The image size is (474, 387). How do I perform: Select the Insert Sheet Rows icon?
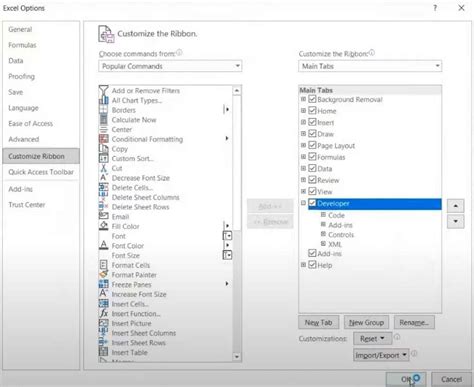104,342
